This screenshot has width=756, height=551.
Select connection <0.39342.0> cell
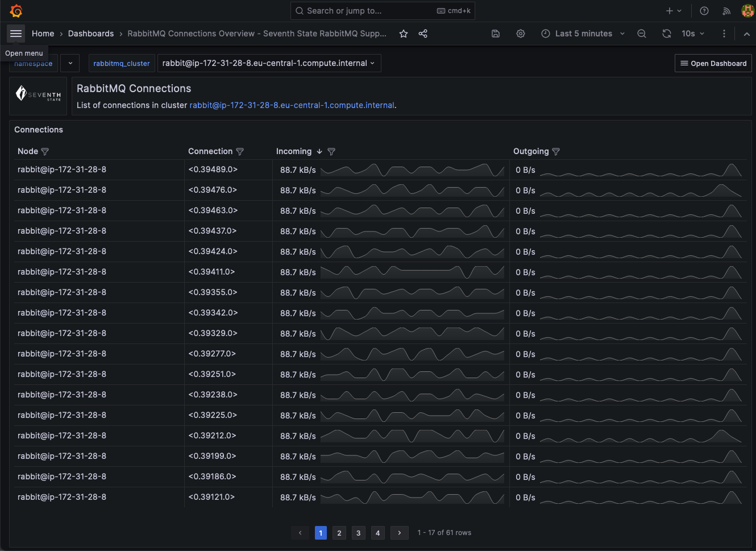tap(229, 313)
